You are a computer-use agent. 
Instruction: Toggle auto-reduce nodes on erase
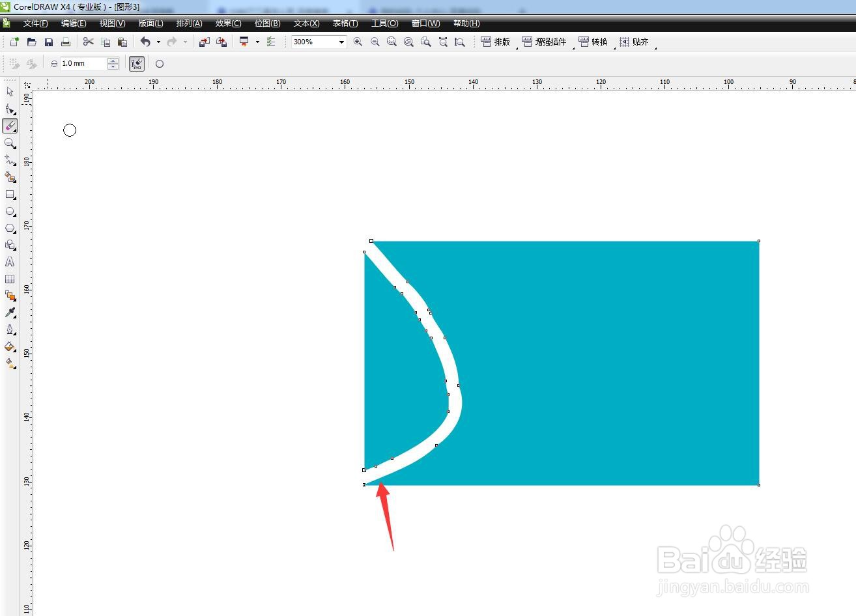pyautogui.click(x=137, y=64)
